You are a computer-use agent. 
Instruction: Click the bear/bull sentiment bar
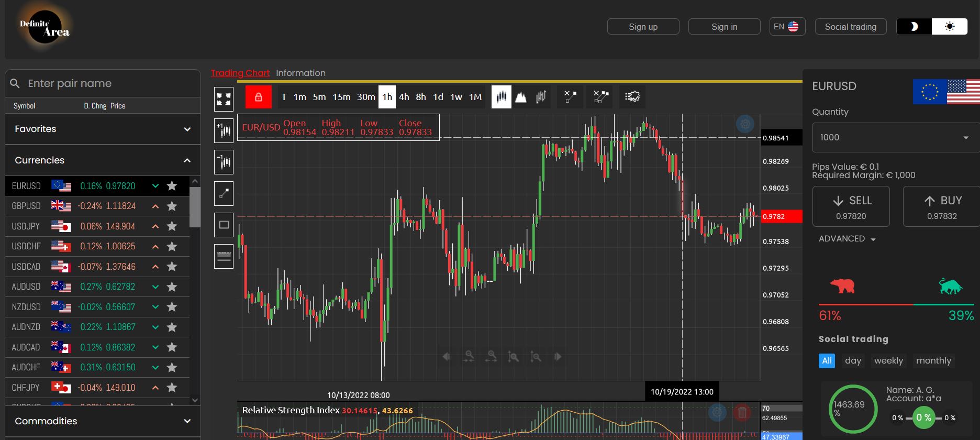(x=896, y=304)
